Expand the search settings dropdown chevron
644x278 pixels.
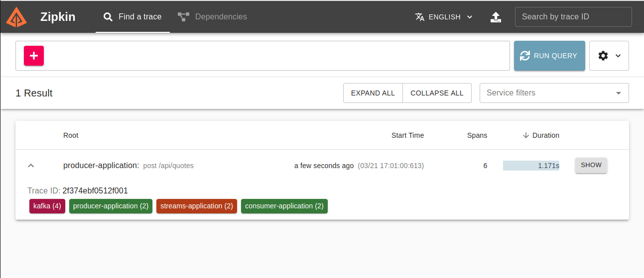tap(618, 56)
